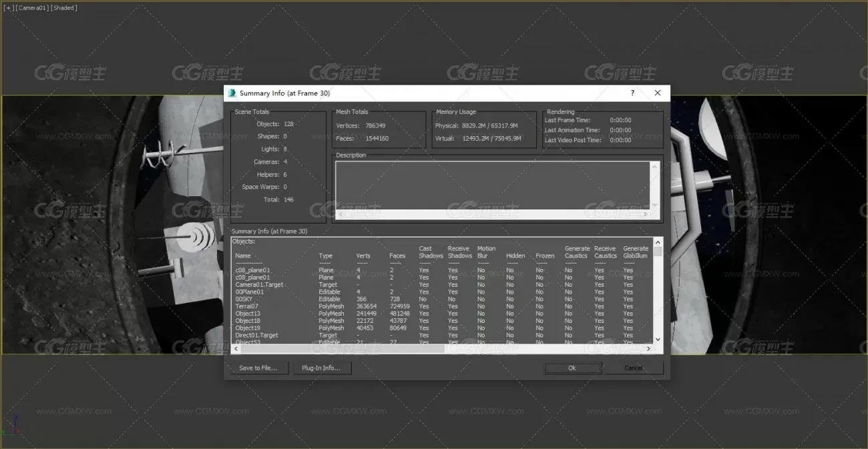Click the Faces value 1544160 in Mesh Totals

[x=377, y=139]
